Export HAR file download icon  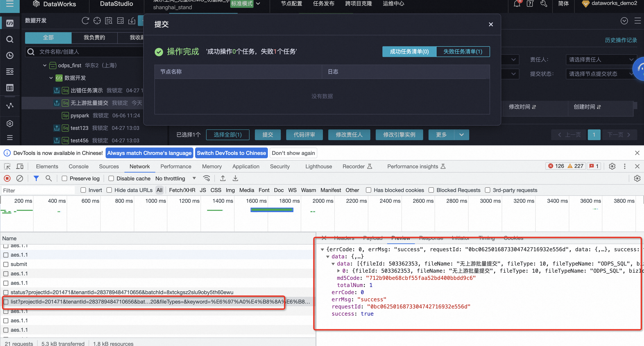235,178
